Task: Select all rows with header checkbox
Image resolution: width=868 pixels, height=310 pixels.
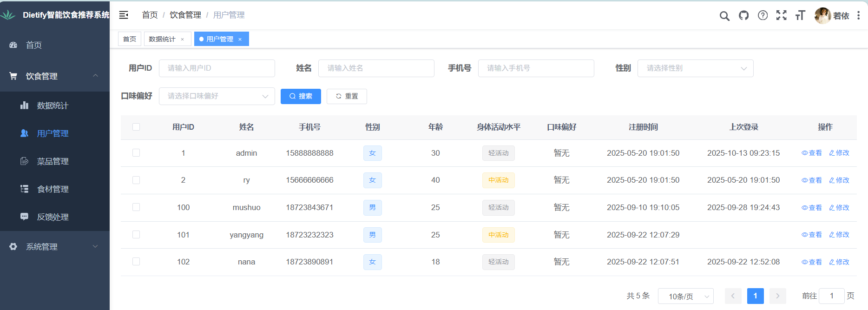Action: [136, 127]
